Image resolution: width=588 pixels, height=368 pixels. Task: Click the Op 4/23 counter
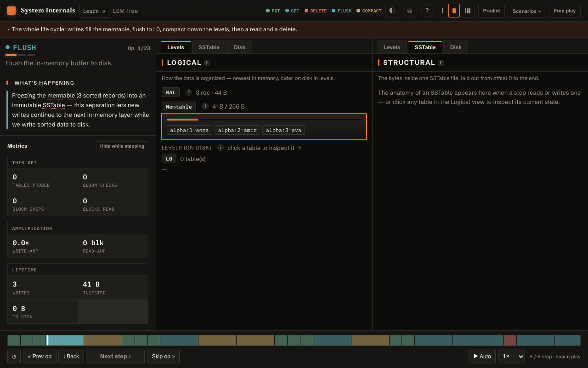tap(139, 48)
